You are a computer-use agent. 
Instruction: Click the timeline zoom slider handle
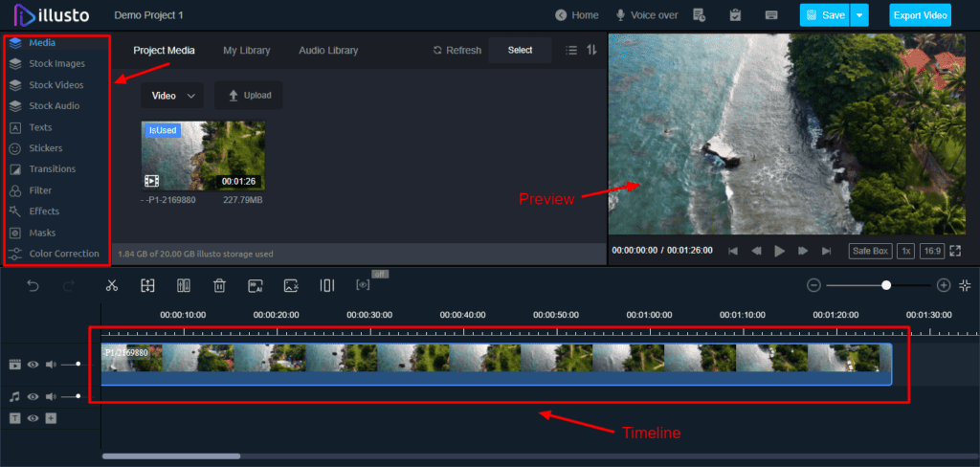pos(885,285)
